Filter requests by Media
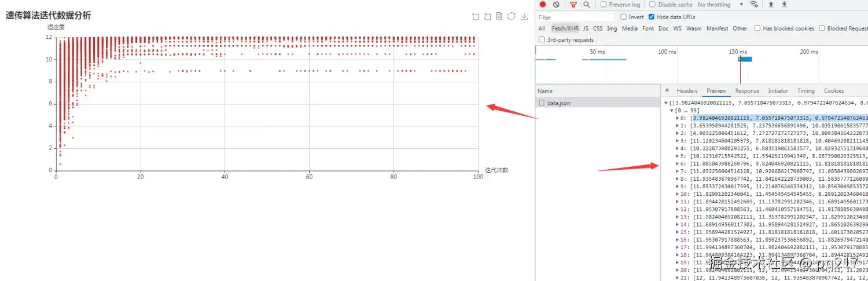The width and height of the screenshot is (868, 281). 630,28
